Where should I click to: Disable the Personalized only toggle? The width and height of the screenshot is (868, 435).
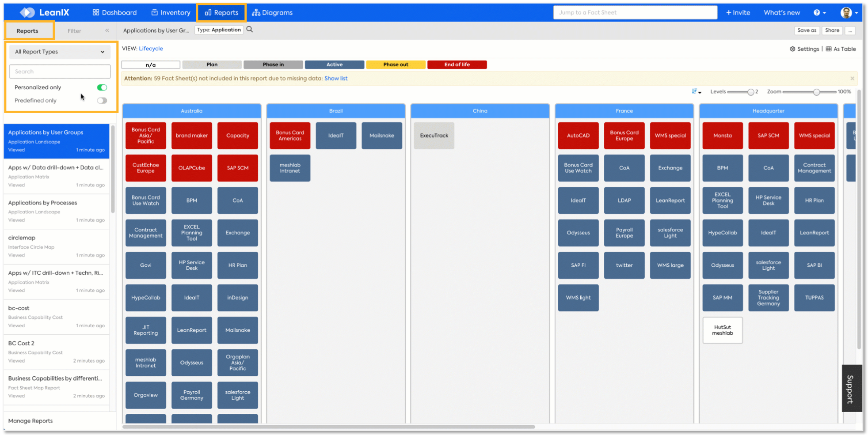click(x=102, y=87)
